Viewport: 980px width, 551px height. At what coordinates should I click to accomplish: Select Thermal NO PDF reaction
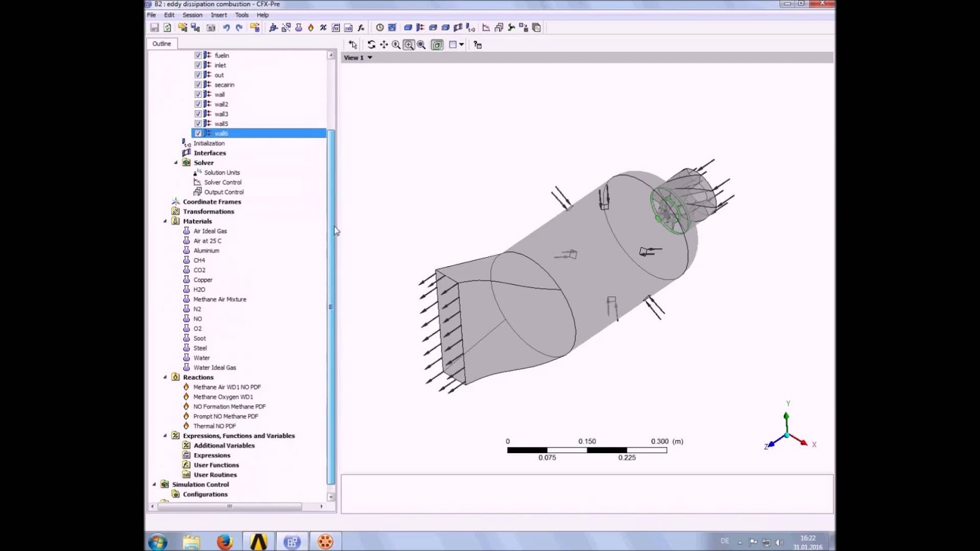214,426
